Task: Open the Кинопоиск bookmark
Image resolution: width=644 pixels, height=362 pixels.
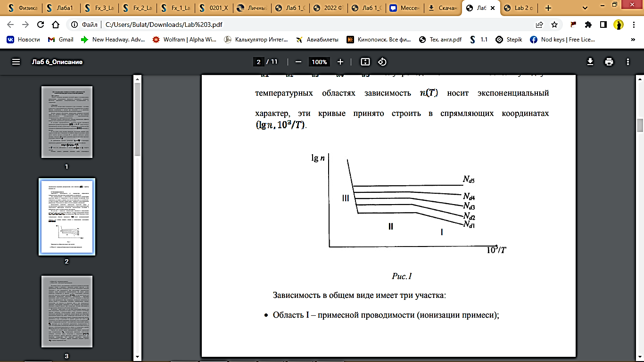Action: [380, 40]
